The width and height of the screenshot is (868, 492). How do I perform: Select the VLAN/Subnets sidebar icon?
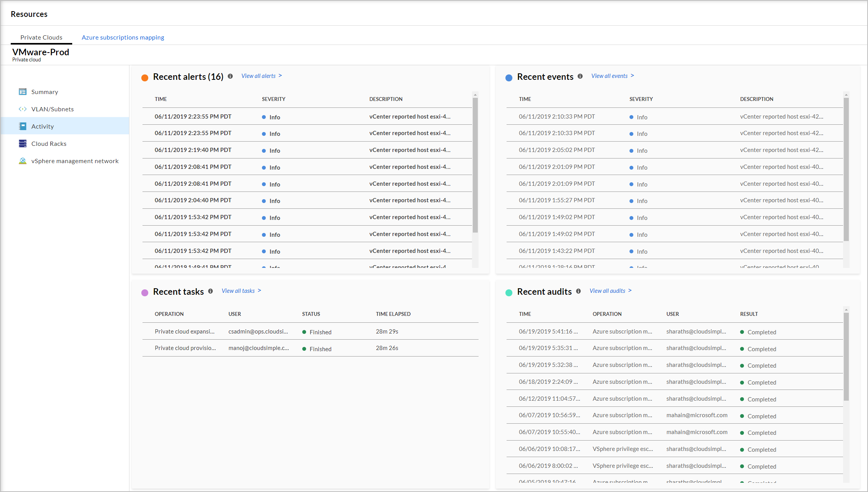coord(23,109)
